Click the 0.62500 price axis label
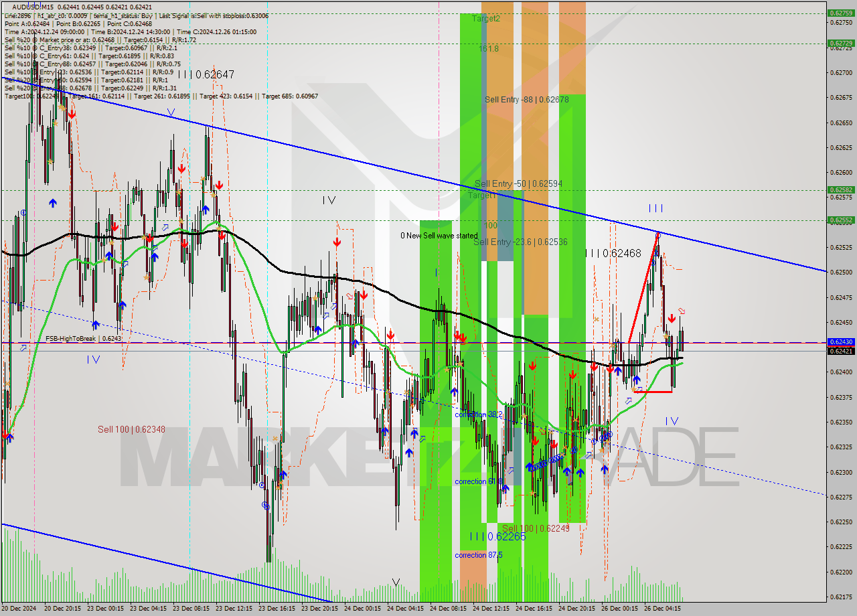This screenshot has height=616, width=857. tap(840, 272)
